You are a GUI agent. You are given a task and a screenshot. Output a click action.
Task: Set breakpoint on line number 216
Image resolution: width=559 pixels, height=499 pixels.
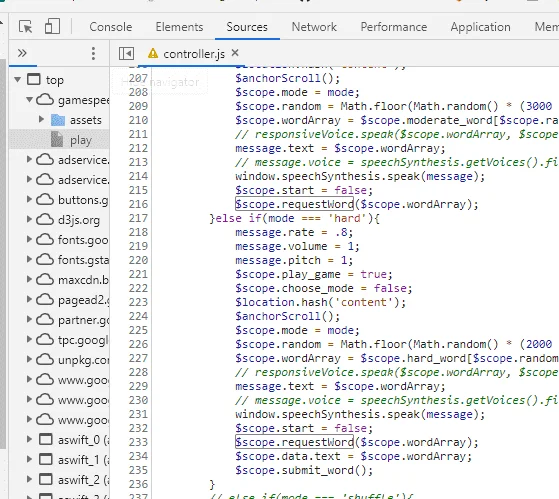click(138, 204)
